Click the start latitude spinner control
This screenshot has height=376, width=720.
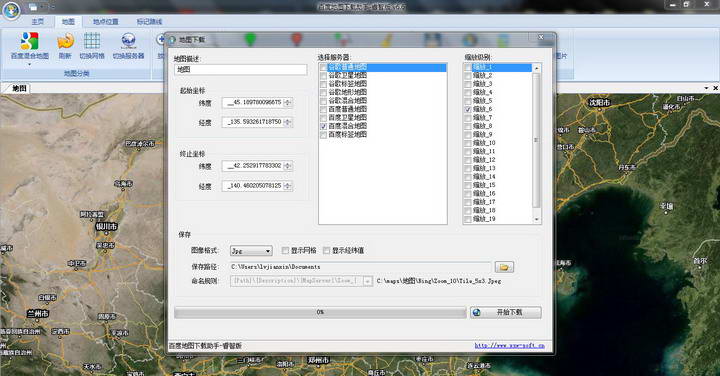pos(288,102)
